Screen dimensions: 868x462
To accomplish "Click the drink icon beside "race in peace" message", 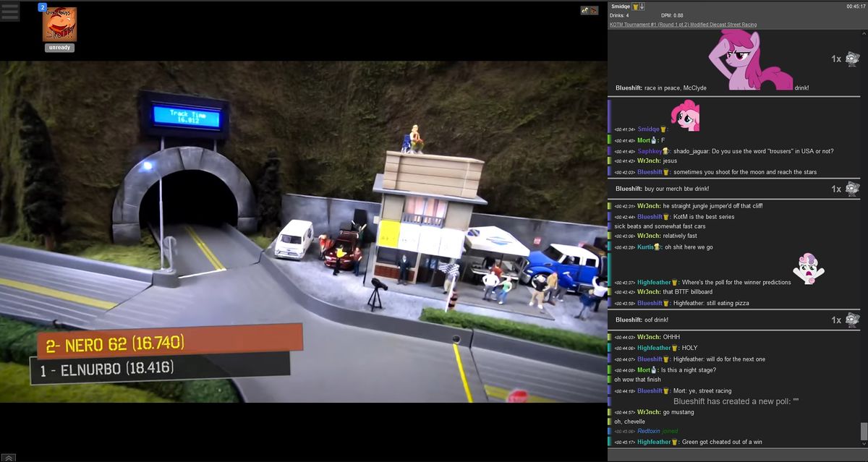I will [852, 59].
